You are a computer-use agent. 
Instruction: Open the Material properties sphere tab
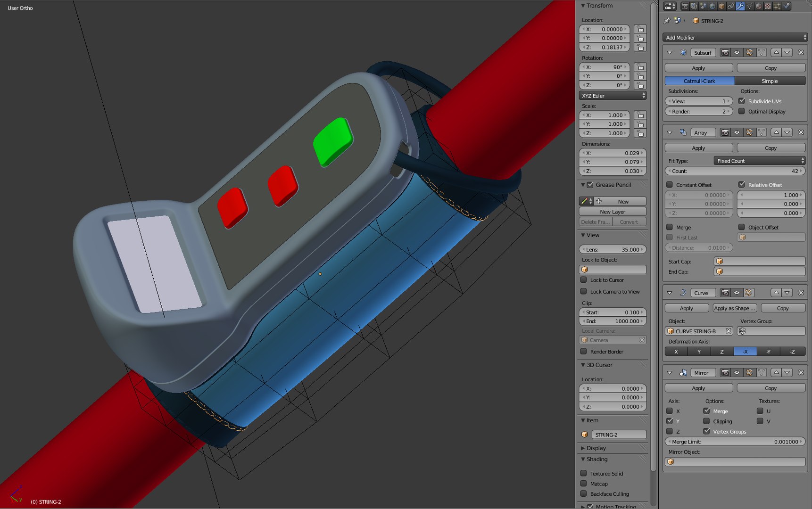coord(759,6)
